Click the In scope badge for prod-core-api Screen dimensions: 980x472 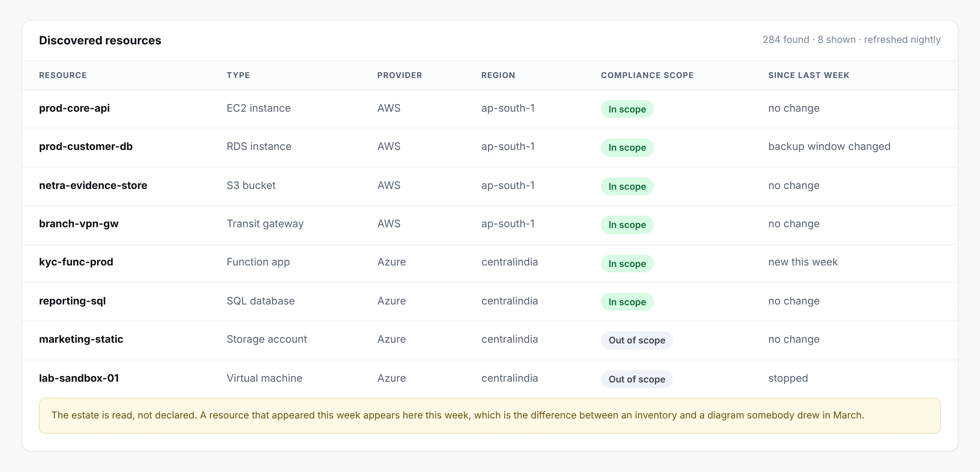coord(627,109)
